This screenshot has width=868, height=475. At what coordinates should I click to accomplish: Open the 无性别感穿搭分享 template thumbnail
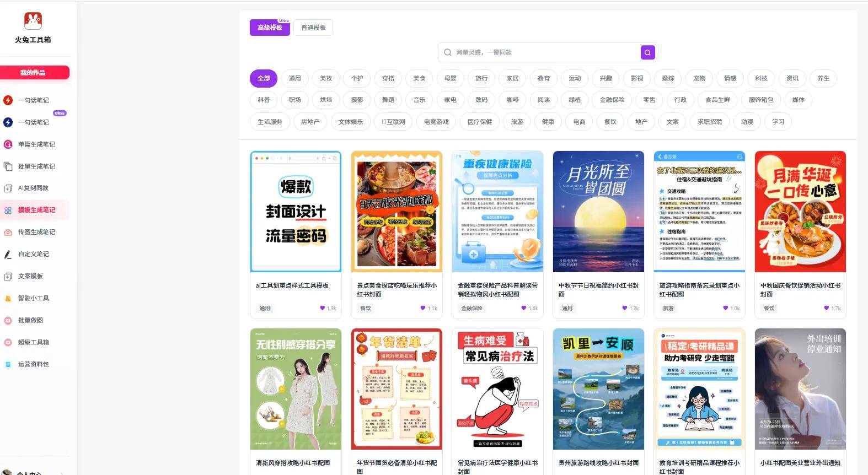(x=296, y=389)
